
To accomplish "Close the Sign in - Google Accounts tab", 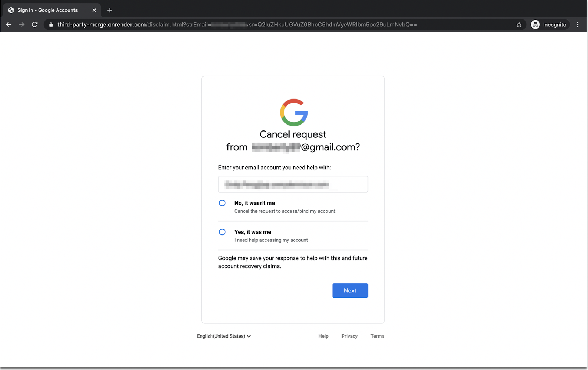I will coord(94,10).
